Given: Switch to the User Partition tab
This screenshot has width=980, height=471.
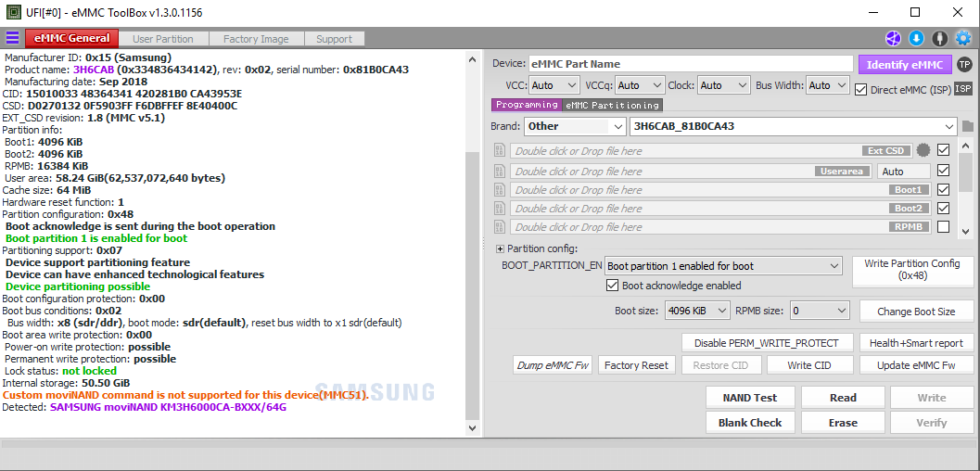Looking at the screenshot, I should click(x=163, y=39).
